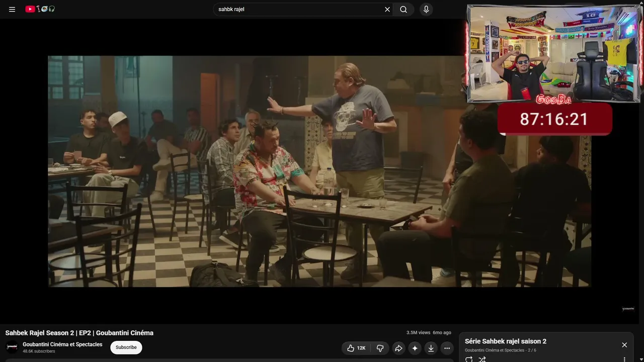This screenshot has height=362, width=644.
Task: Go to YouTube home via logo
Action: (x=40, y=9)
